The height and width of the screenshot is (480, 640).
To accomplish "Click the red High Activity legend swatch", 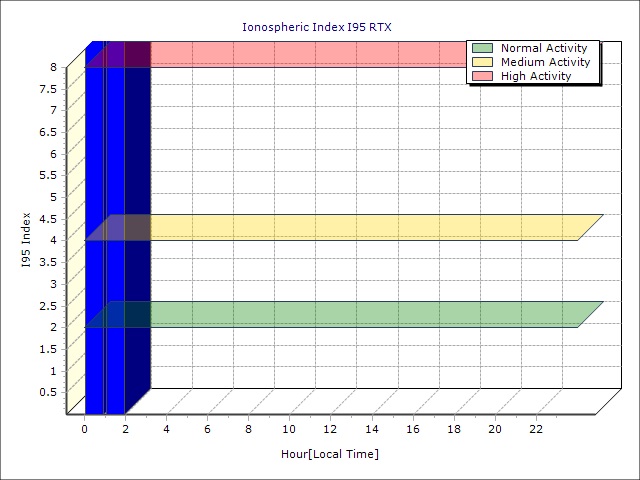I will 483,76.
